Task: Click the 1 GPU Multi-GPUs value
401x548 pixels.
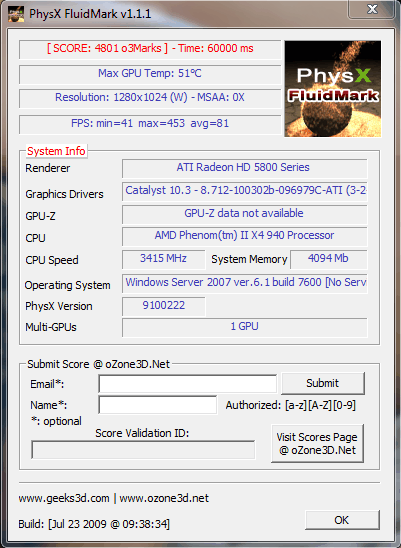Action: coord(244,327)
